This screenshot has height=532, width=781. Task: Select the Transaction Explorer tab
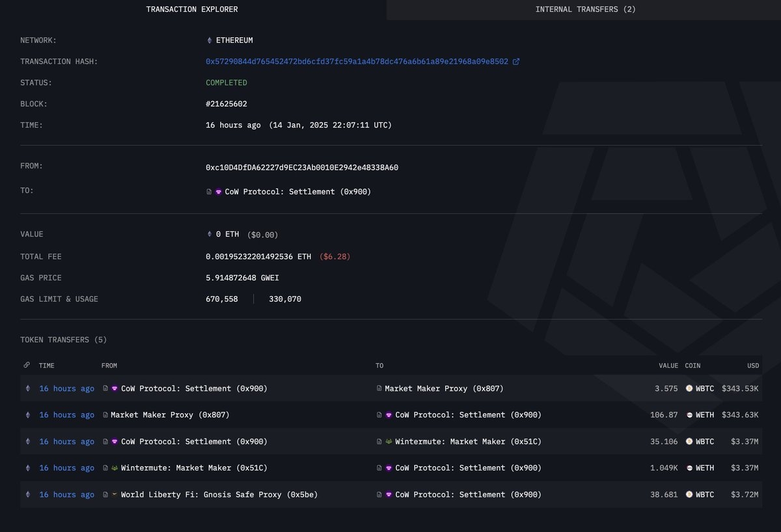click(x=192, y=9)
